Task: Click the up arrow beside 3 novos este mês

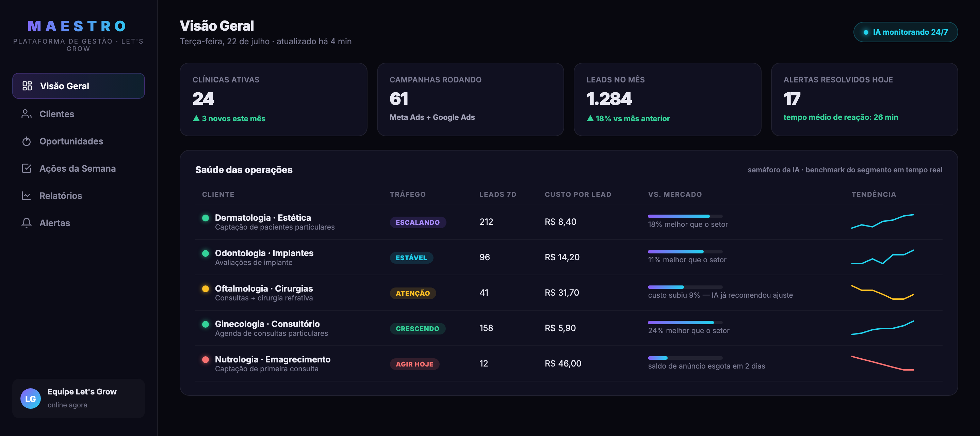Action: [x=196, y=119]
